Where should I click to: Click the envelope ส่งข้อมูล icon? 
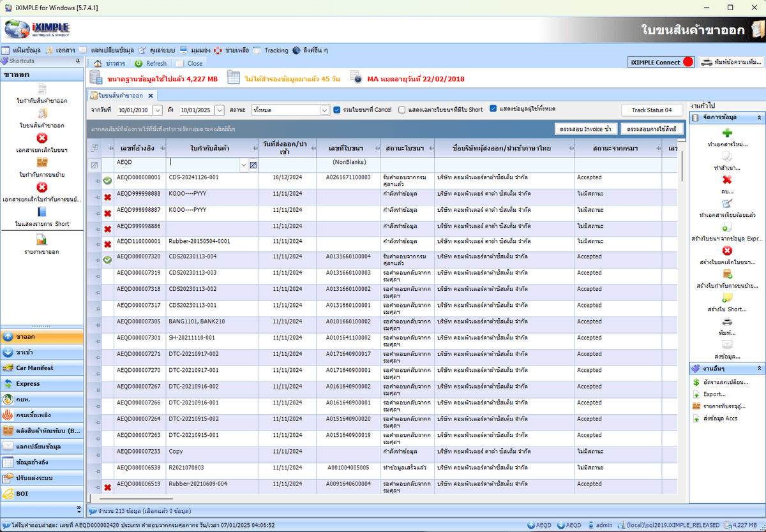pos(727,344)
